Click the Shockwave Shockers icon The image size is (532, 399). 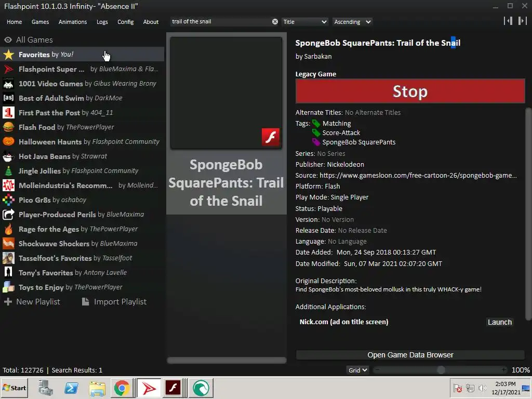[8, 244]
